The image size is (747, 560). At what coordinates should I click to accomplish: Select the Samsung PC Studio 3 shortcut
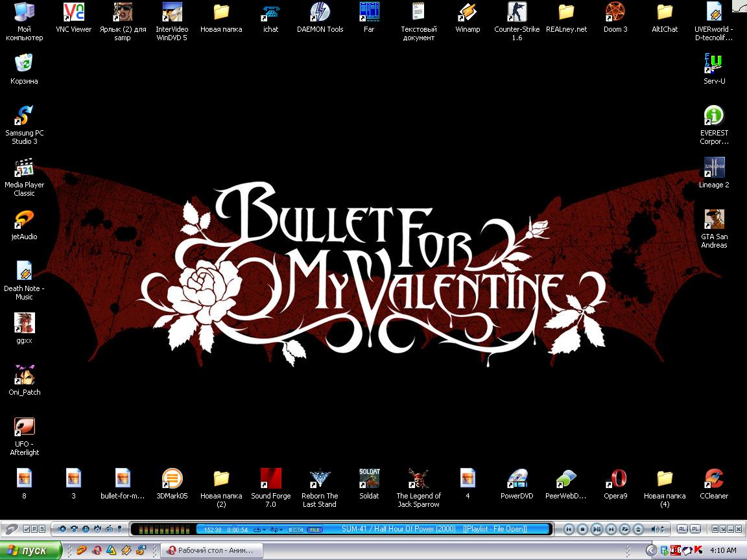click(x=24, y=124)
